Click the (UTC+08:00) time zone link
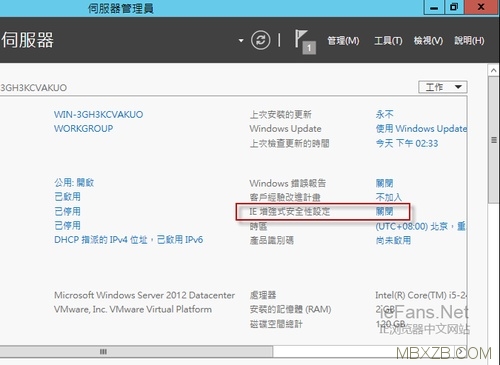The image size is (500, 365). [420, 226]
